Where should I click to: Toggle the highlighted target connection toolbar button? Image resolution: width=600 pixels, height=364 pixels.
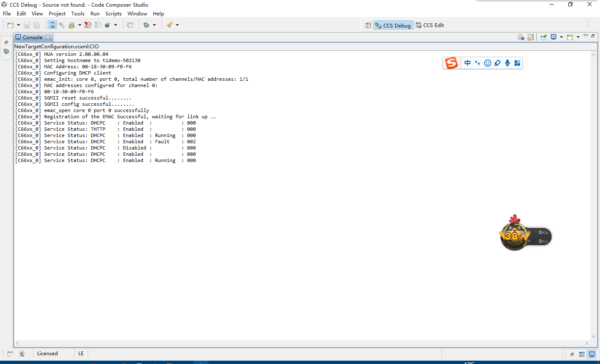pos(52,25)
